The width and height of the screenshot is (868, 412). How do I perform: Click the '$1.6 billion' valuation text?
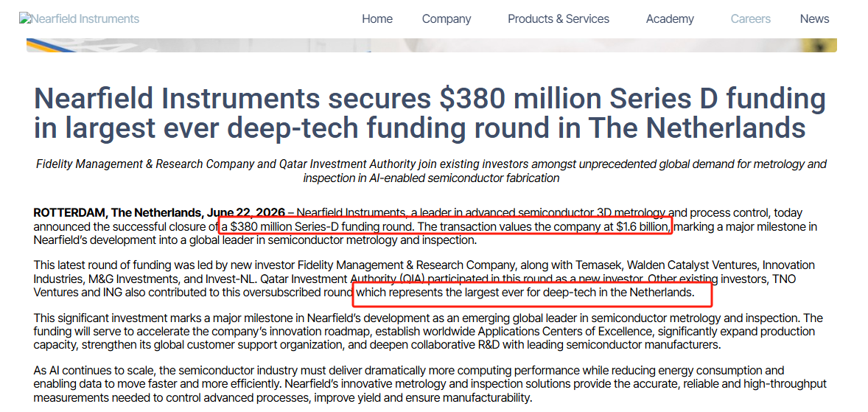pyautogui.click(x=643, y=226)
